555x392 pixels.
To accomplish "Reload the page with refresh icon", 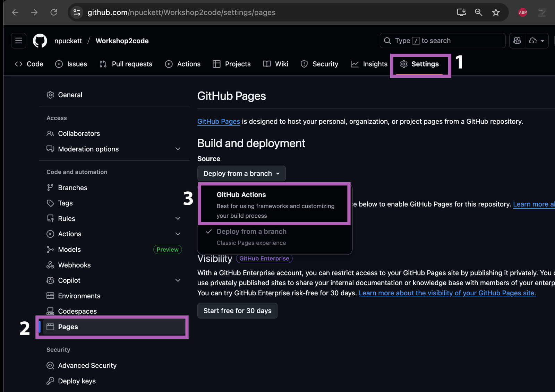I will [x=54, y=12].
